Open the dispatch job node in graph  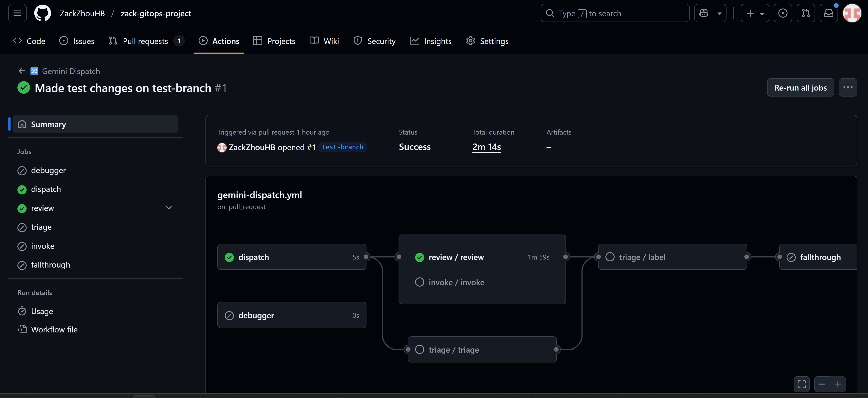[292, 257]
